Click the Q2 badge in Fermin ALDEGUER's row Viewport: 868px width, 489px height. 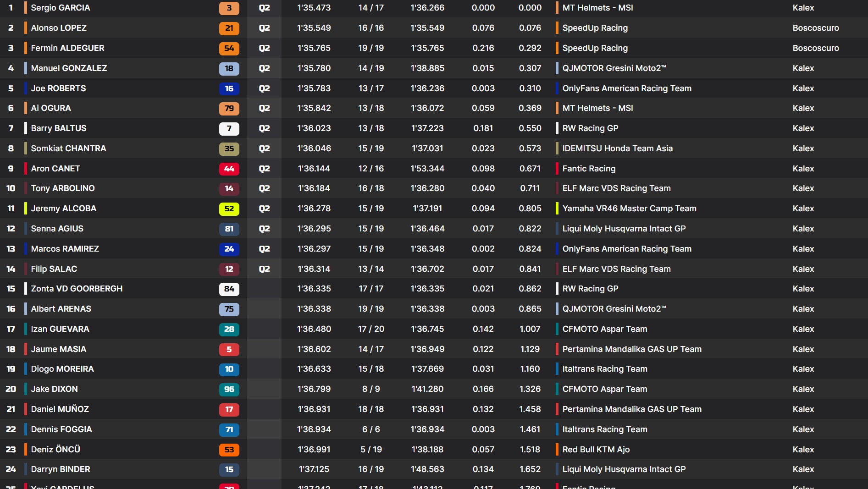click(264, 48)
